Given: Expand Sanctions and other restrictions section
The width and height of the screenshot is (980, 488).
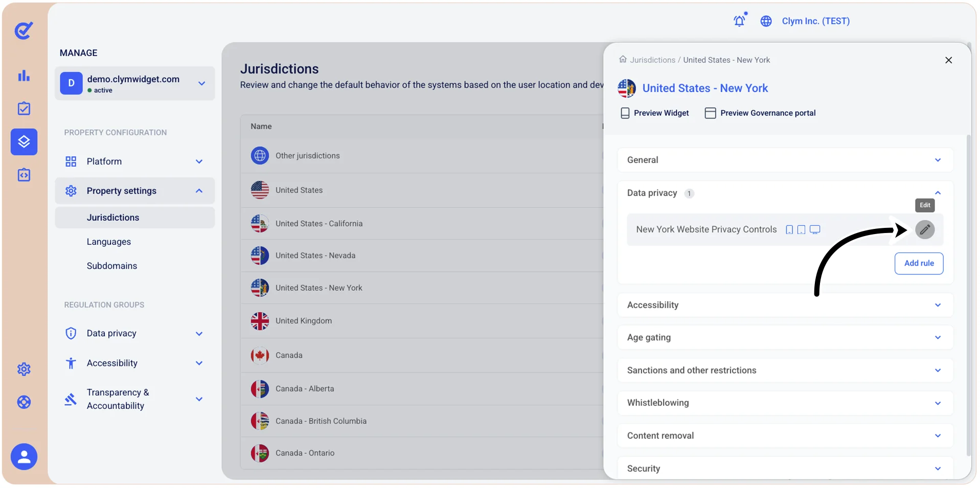Looking at the screenshot, I should coord(785,370).
